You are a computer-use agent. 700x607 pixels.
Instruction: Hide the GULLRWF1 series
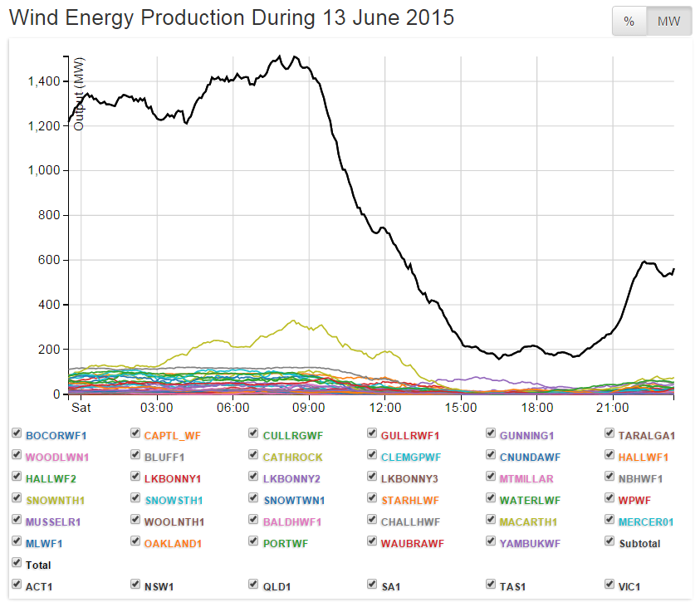pyautogui.click(x=373, y=434)
